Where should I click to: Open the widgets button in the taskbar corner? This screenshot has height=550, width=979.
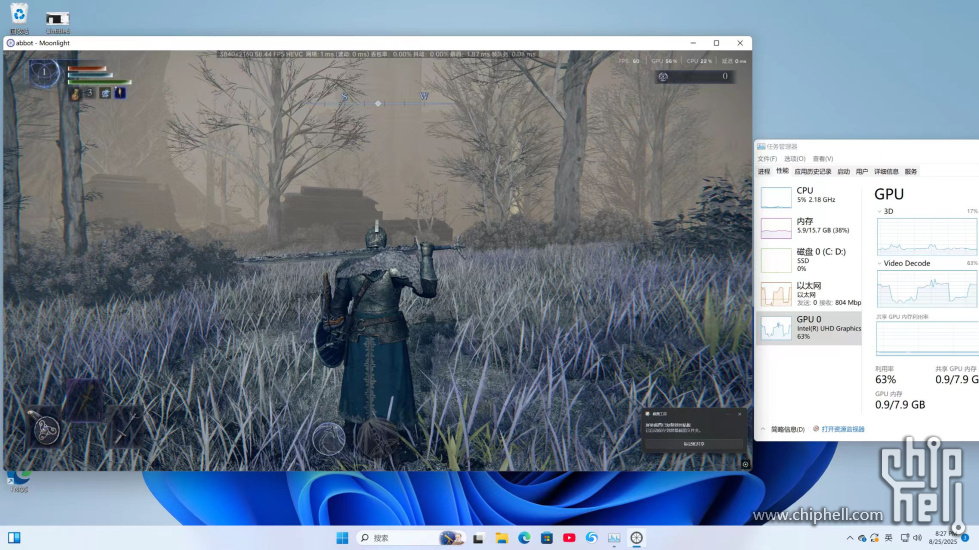(x=14, y=538)
